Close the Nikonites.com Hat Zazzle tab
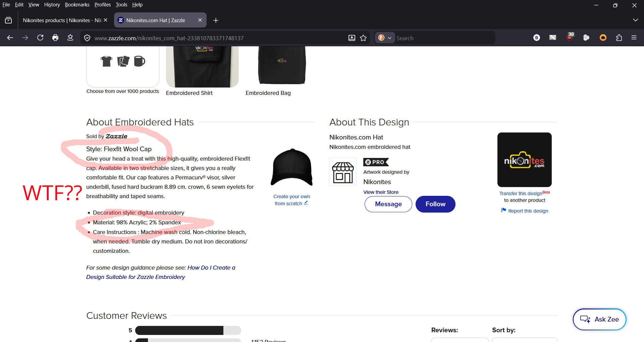 click(x=200, y=20)
